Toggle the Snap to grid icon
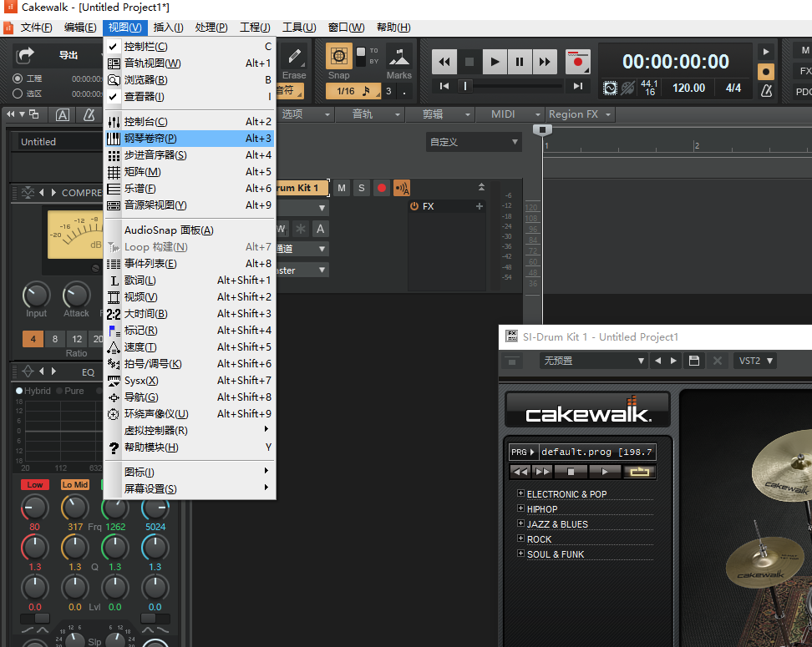Viewport: 812px width, 647px height. click(338, 56)
